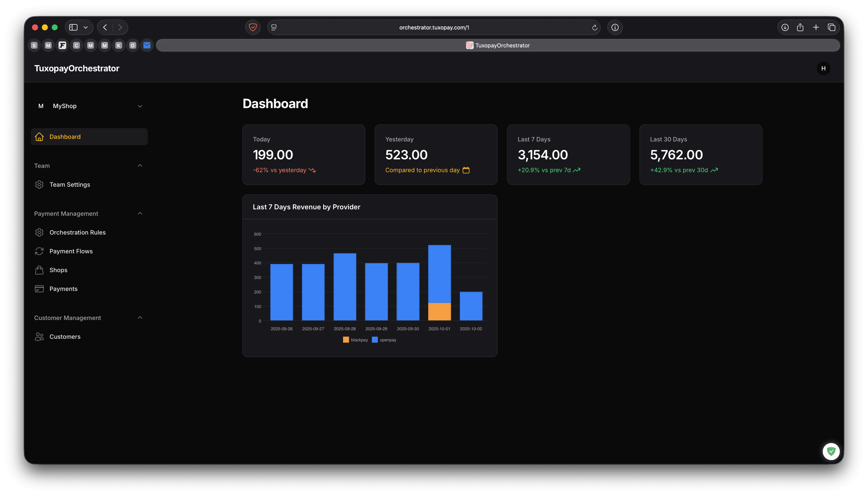Image resolution: width=868 pixels, height=496 pixels.
Task: Click the Dashboard home icon
Action: (x=39, y=137)
